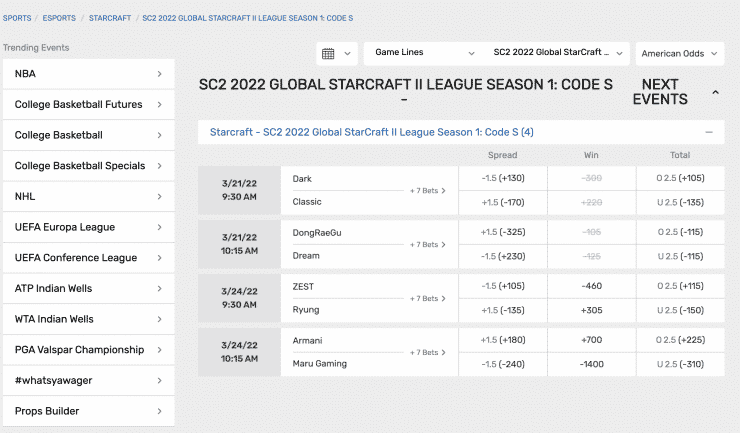Collapse the Next Events section chevron
The height and width of the screenshot is (433, 740).
pos(715,92)
